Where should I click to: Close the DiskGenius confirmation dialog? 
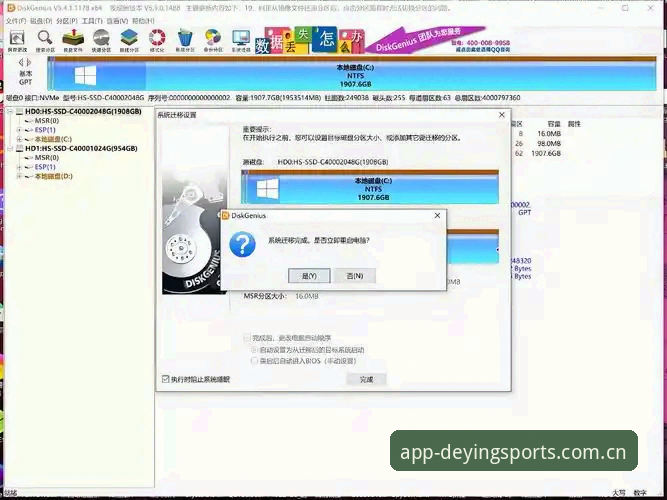(x=437, y=216)
